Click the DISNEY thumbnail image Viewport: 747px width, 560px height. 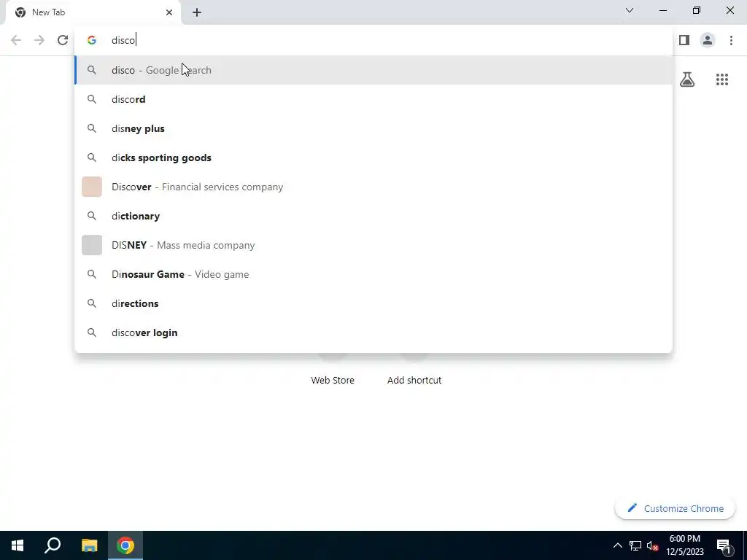[x=92, y=245]
